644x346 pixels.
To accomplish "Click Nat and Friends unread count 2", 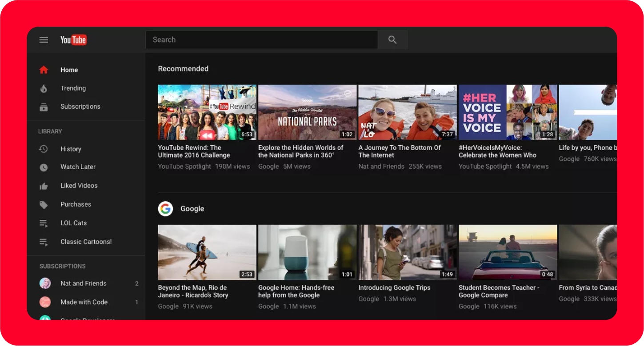I will tap(137, 283).
